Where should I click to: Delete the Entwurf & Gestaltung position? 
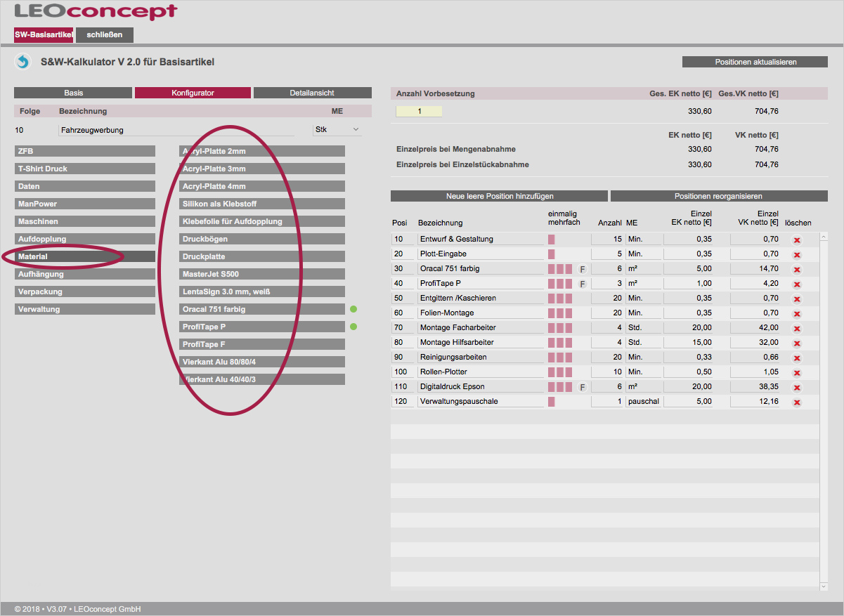tap(797, 240)
